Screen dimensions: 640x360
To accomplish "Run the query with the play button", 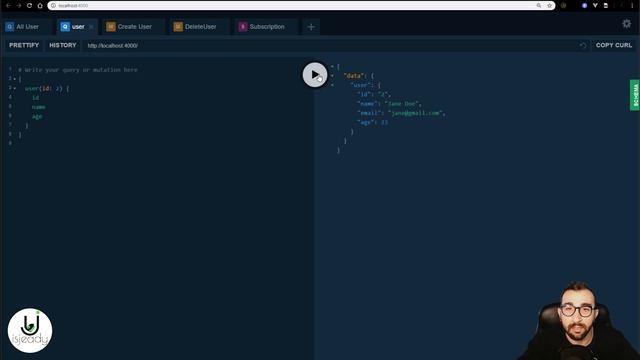I will [x=315, y=75].
